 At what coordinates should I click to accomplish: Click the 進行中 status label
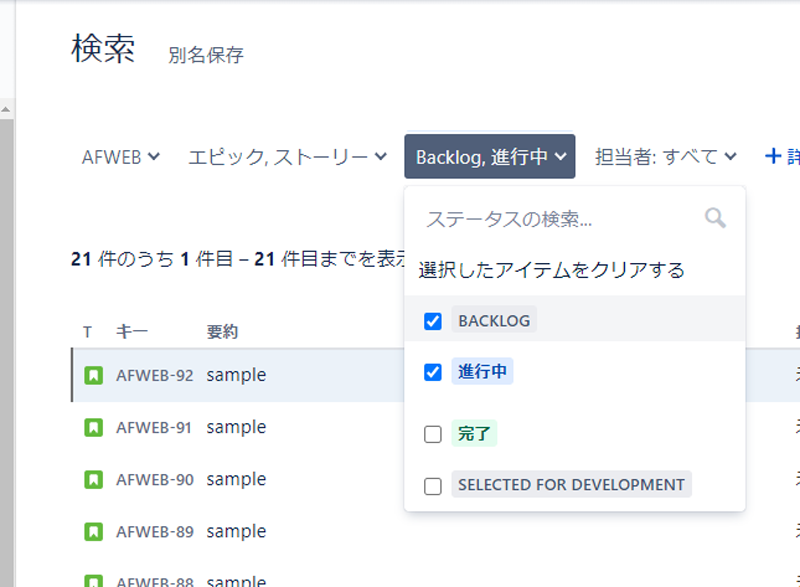pos(482,371)
